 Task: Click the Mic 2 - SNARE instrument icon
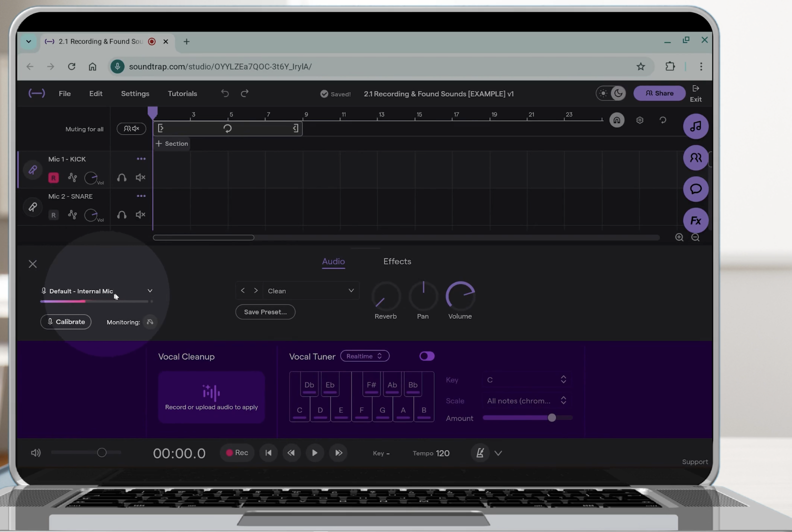[32, 207]
